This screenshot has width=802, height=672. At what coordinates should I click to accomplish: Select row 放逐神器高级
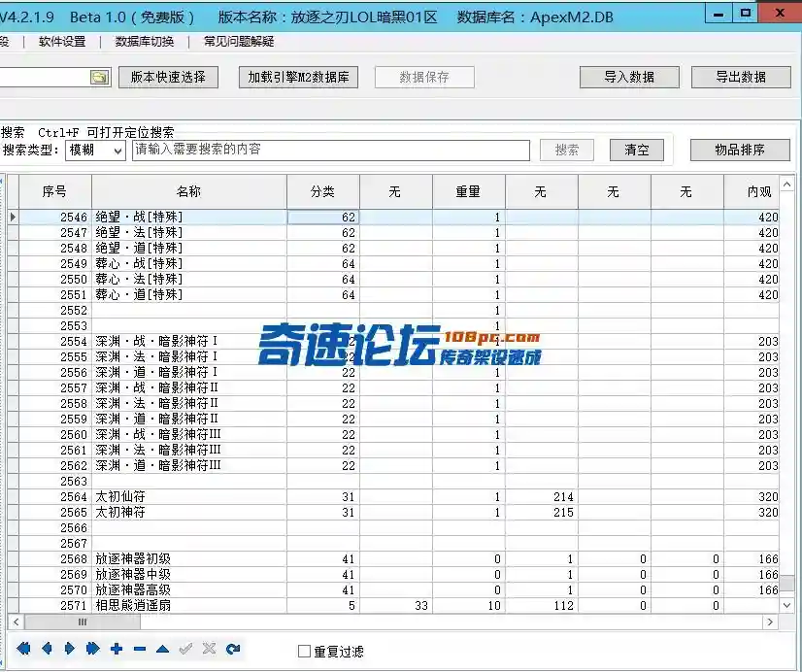394,589
